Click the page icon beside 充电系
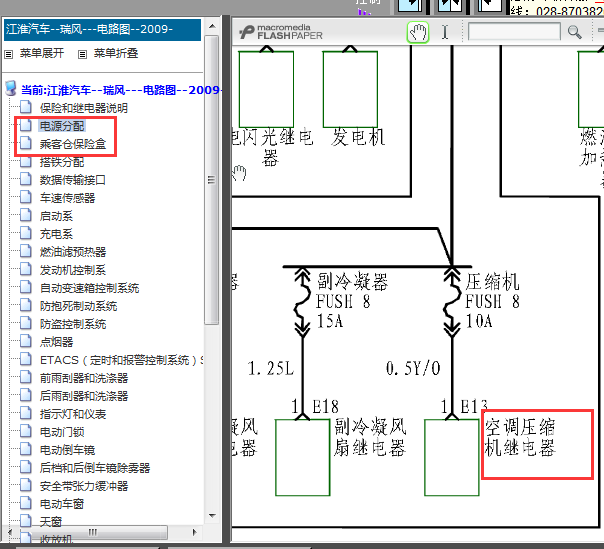The image size is (604, 549). 26,233
